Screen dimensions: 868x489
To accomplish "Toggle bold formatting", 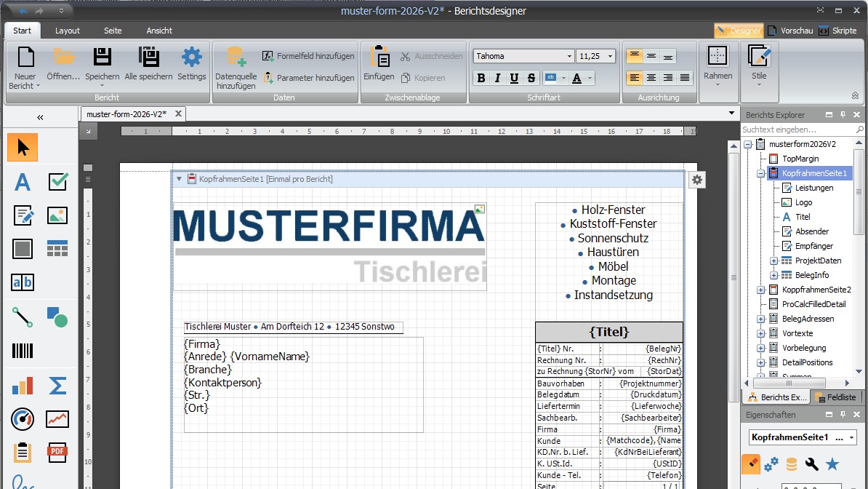I will tap(481, 78).
